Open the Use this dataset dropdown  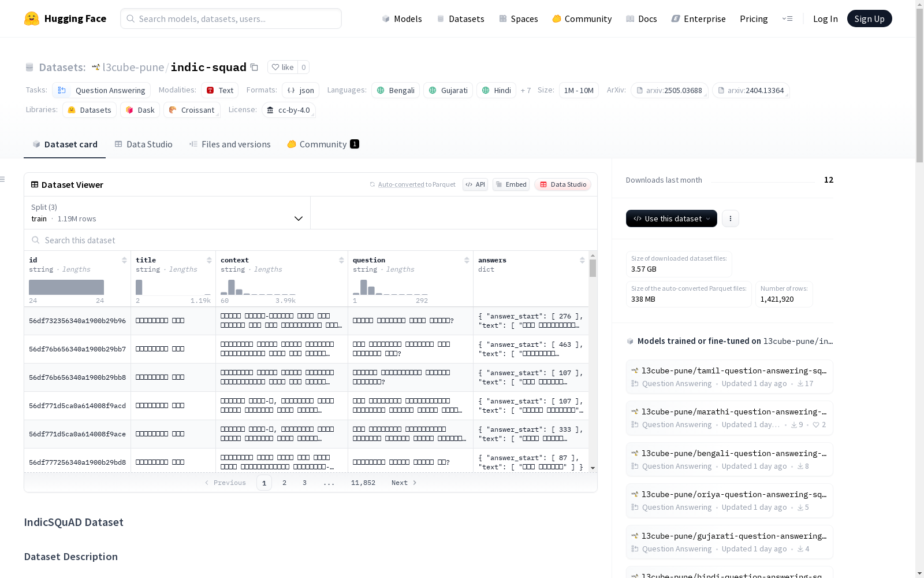672,218
